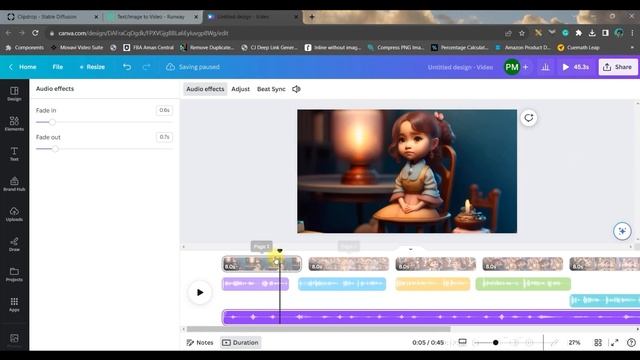Select the green audio clip
Image resolution: width=640 pixels, height=360 pixels.
point(523,284)
